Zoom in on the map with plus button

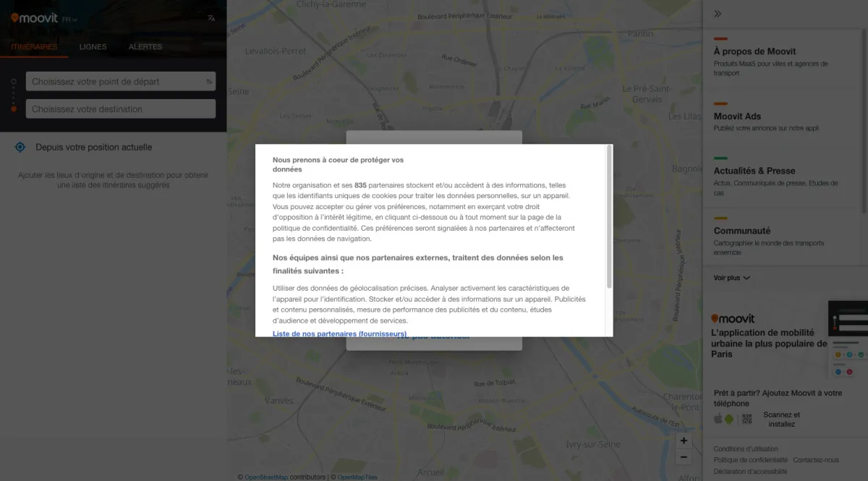click(684, 440)
